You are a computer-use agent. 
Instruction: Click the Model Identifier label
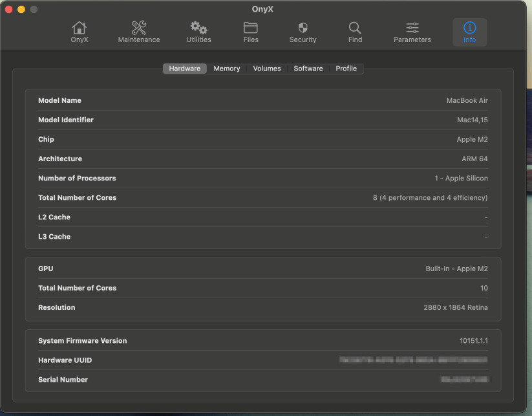pos(66,120)
